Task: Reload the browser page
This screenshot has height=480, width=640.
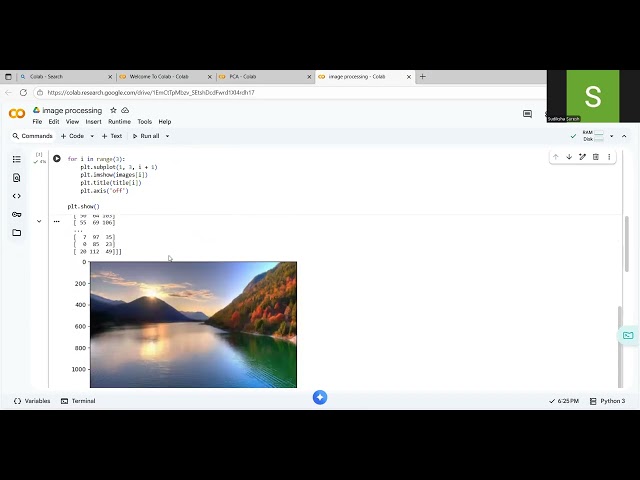Action: coord(23,93)
